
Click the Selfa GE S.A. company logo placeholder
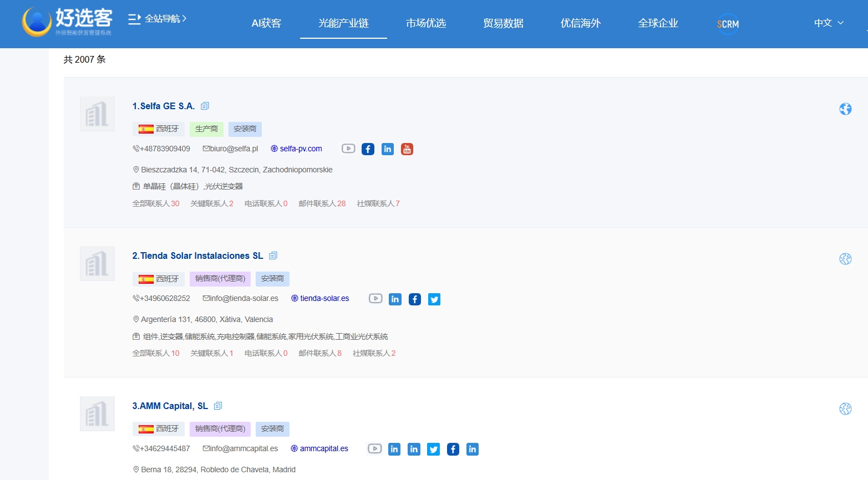click(x=97, y=114)
